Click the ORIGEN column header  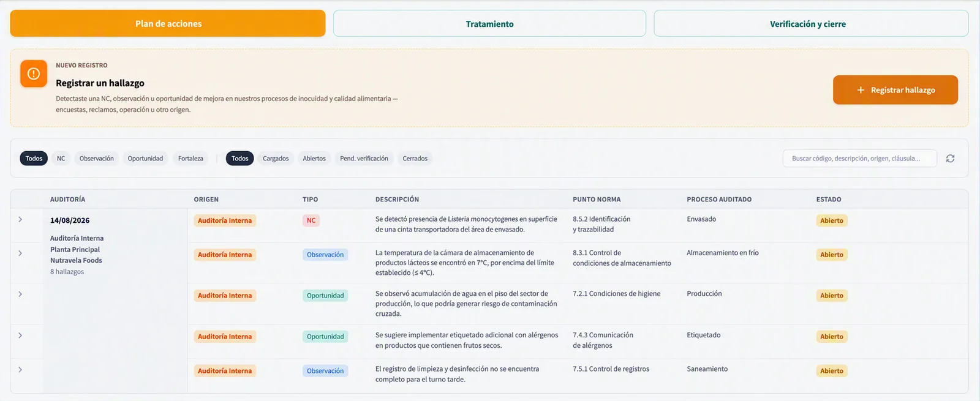coord(206,200)
